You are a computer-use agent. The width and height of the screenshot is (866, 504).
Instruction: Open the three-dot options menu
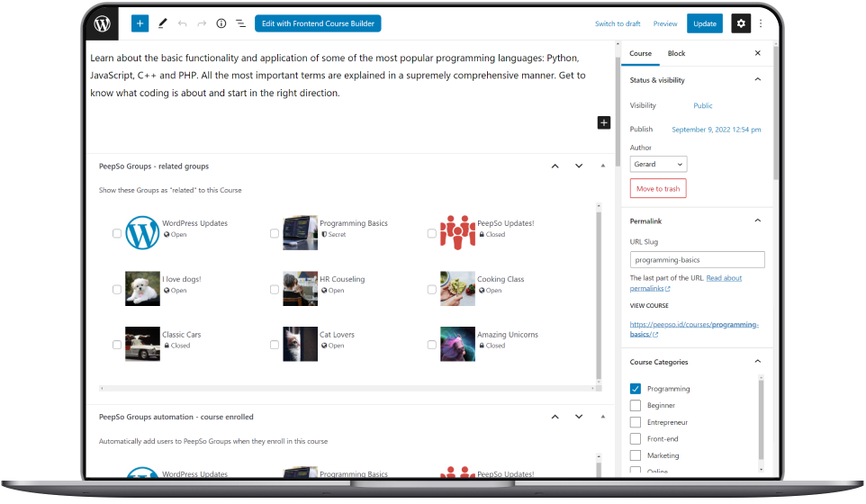pyautogui.click(x=762, y=23)
